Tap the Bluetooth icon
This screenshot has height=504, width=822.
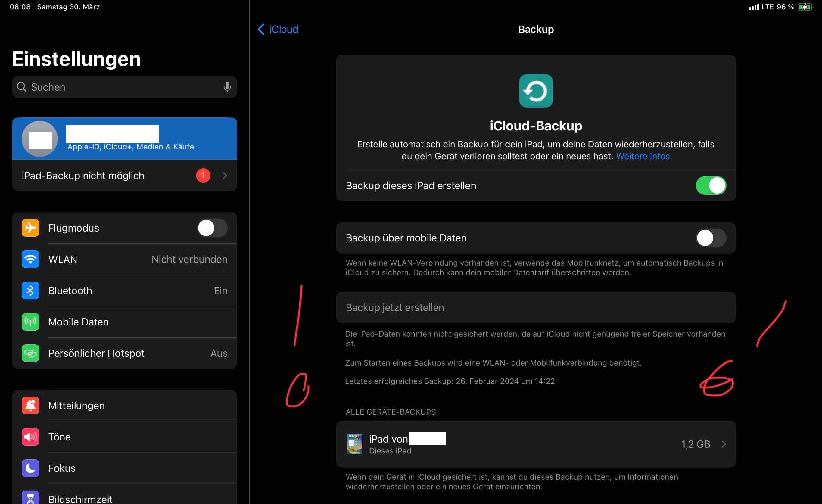[30, 291]
